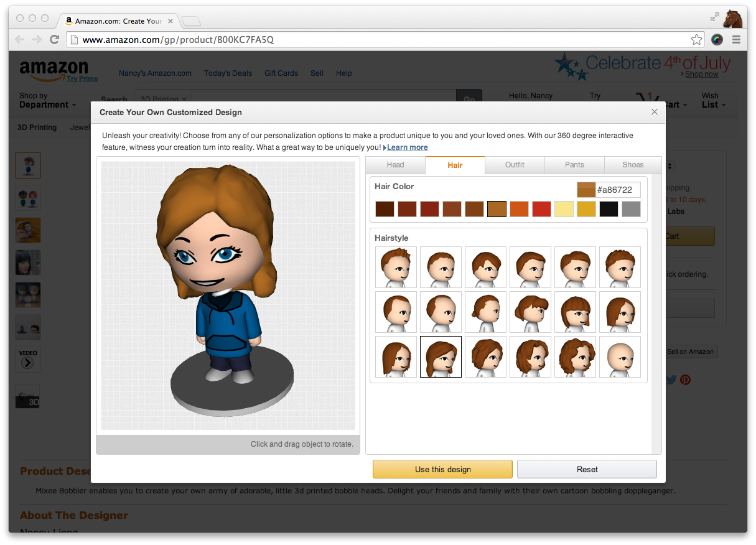Click the browser reload icon
This screenshot has width=756, height=545.
54,40
